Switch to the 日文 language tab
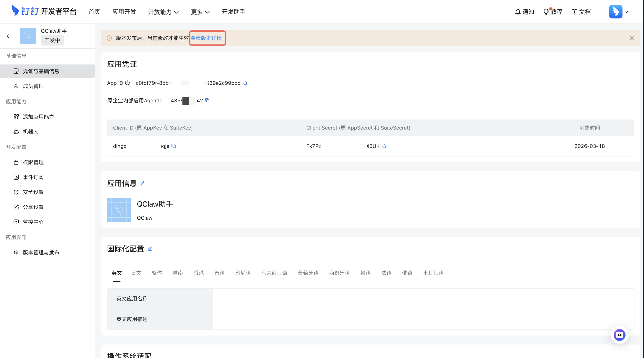 click(136, 273)
